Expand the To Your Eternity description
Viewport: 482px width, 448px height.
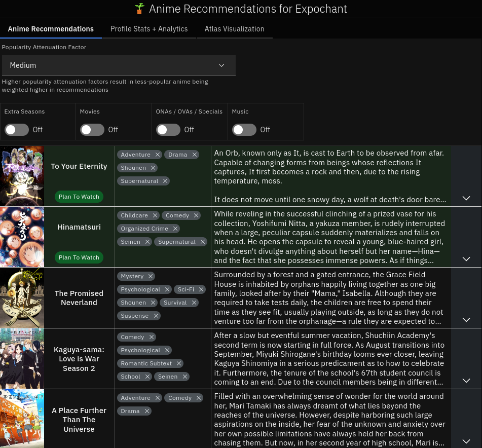[466, 198]
